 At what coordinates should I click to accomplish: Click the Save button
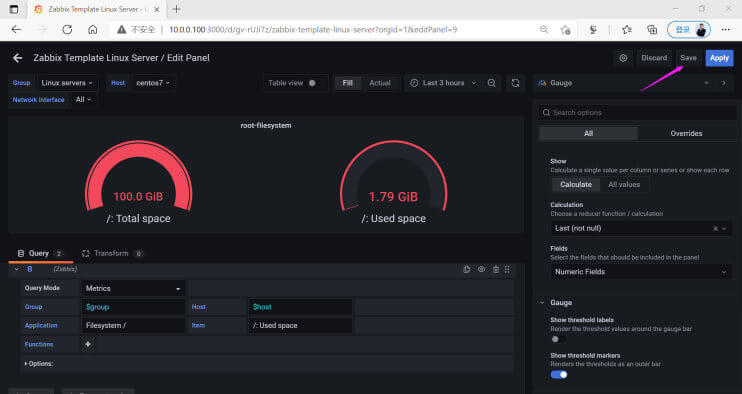point(688,58)
